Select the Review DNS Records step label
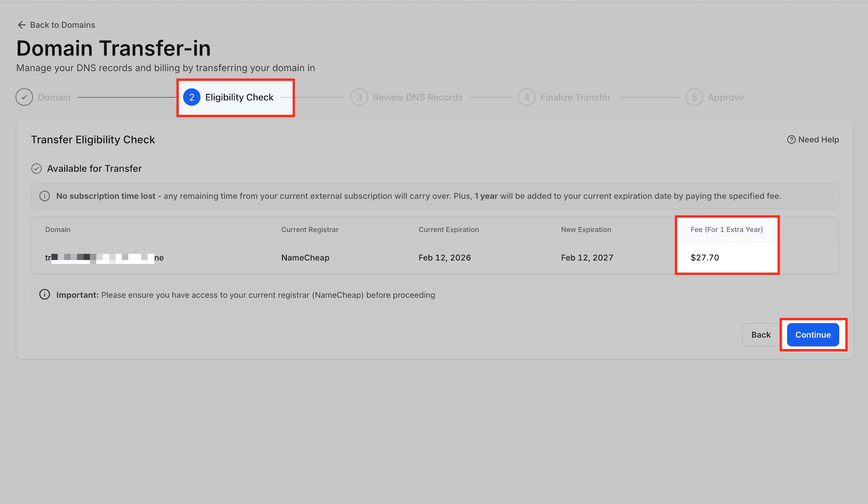The width and height of the screenshot is (868, 504). pos(418,97)
